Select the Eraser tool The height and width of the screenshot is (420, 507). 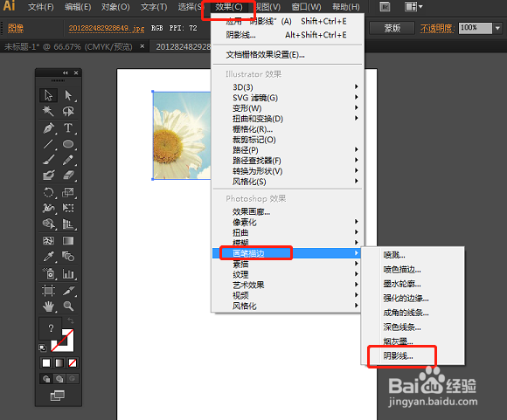pos(68,176)
